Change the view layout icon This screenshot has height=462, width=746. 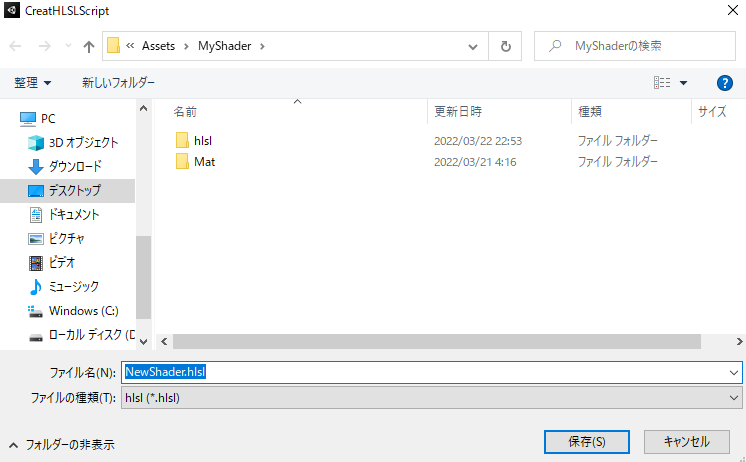[662, 83]
